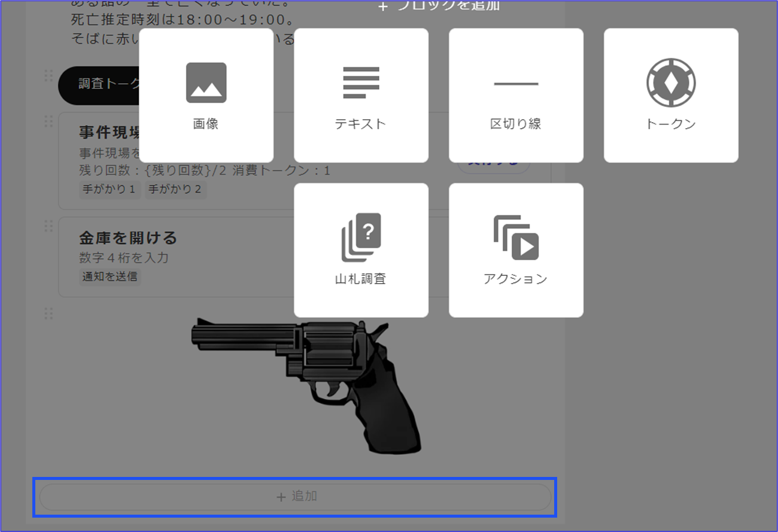Click drag handle next to revolver image
Image resolution: width=778 pixels, height=532 pixels.
pyautogui.click(x=48, y=314)
